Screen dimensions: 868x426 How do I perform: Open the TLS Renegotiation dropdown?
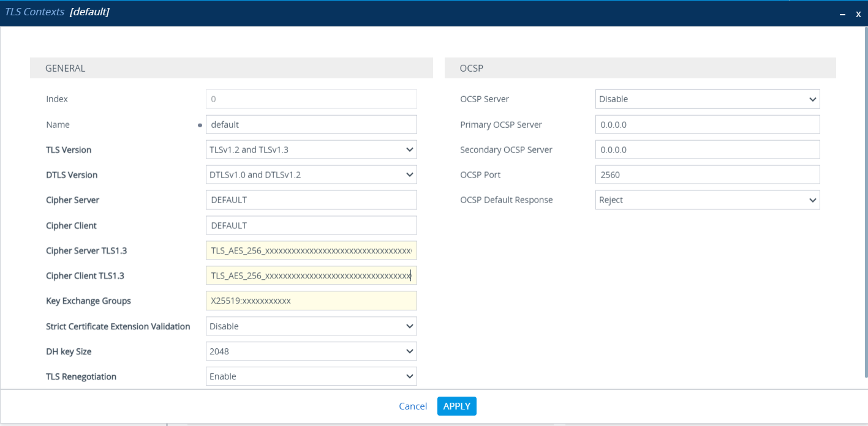point(311,376)
